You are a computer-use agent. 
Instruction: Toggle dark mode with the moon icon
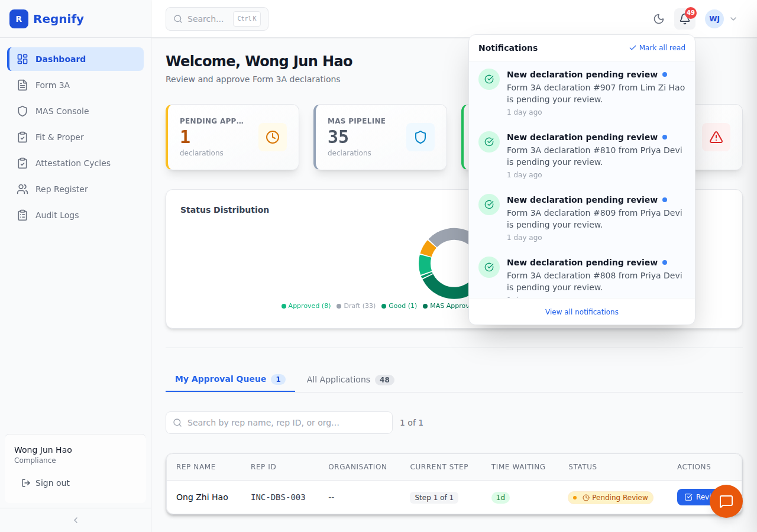pos(659,19)
